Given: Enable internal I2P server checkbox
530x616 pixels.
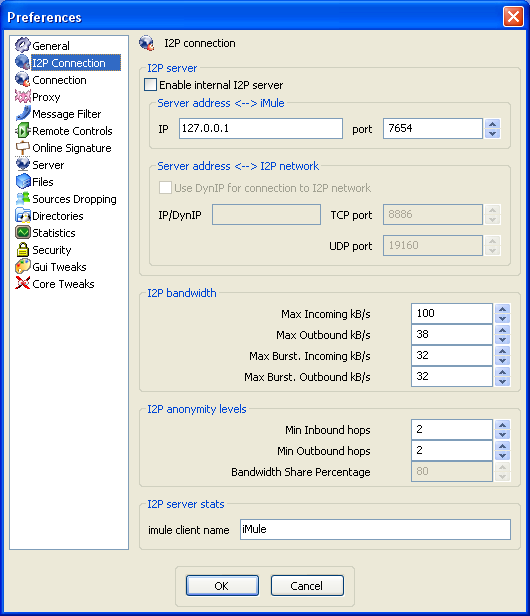Looking at the screenshot, I should [x=150, y=85].
